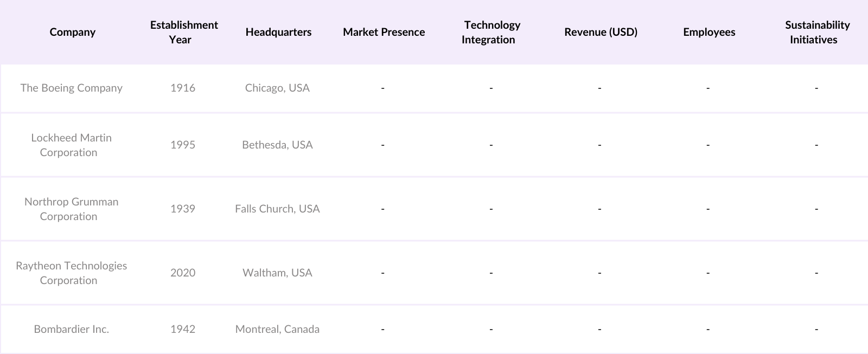Click the Lockheed Martin Corporation cell
The image size is (868, 354).
click(x=71, y=145)
